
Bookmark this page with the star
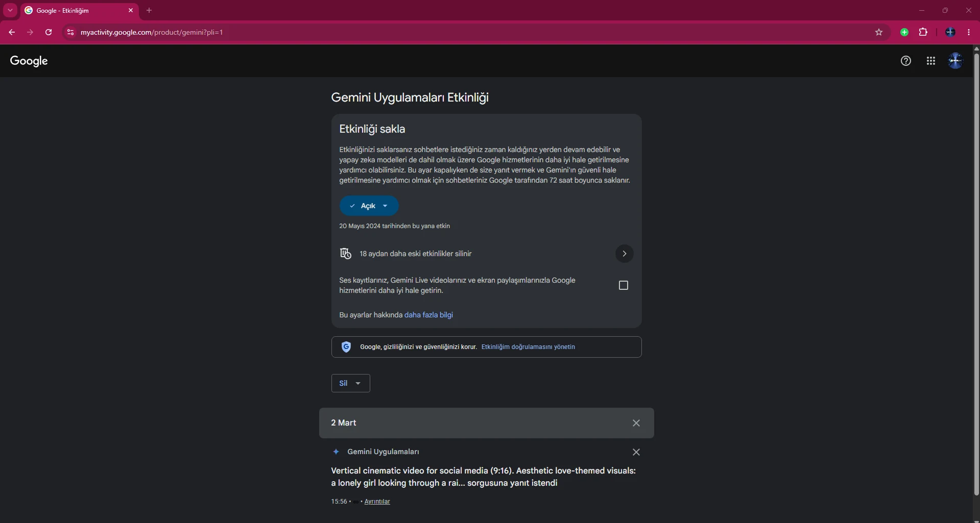pos(879,32)
